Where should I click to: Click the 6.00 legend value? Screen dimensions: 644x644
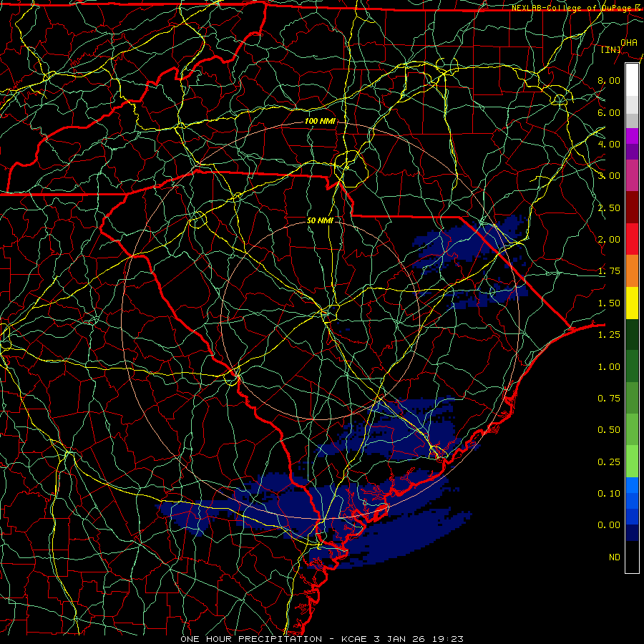click(x=609, y=112)
